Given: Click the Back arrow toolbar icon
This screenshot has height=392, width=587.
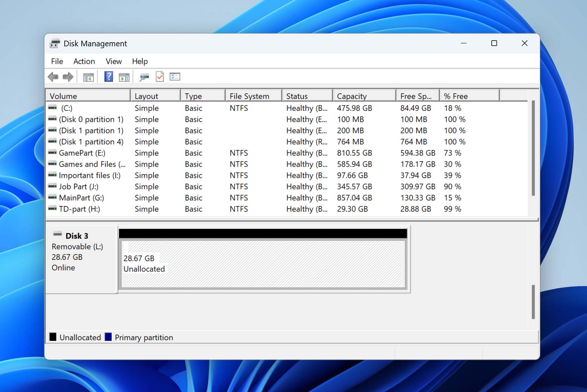Looking at the screenshot, I should [x=53, y=77].
